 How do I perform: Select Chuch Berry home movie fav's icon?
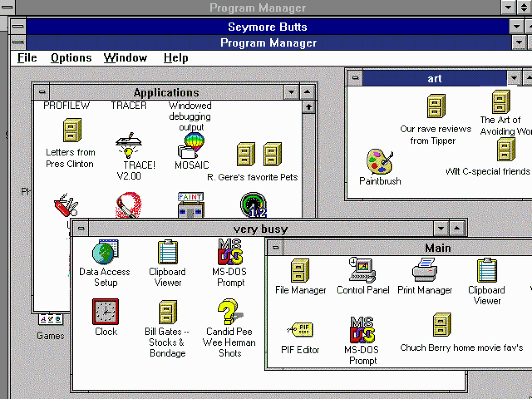(442, 325)
